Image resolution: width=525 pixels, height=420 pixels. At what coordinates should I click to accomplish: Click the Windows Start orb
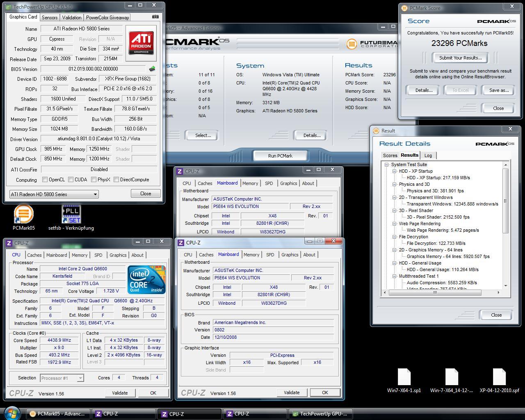click(x=11, y=413)
